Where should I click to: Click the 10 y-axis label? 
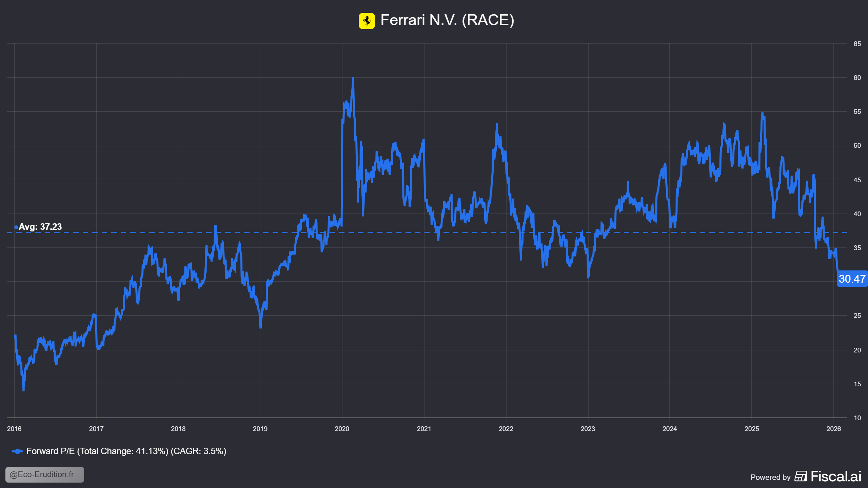tap(857, 418)
